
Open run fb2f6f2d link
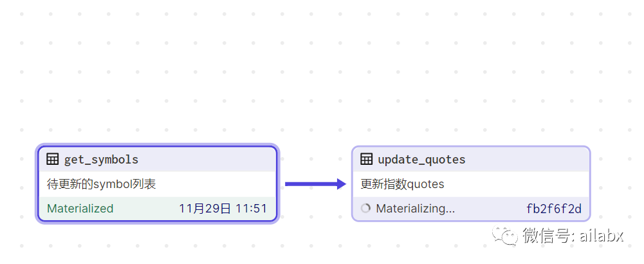coord(553,209)
